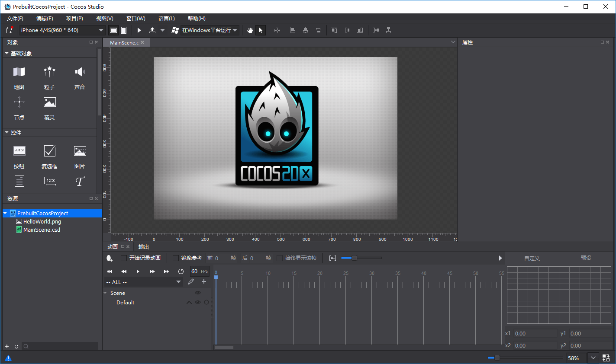This screenshot has height=364, width=616.
Task: Select the 地图 (map) object icon
Action: (19, 72)
